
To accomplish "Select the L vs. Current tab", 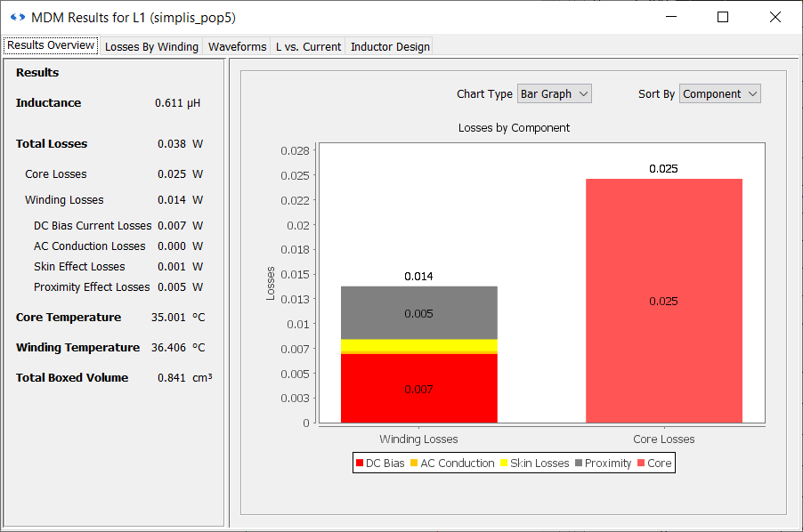I will (x=308, y=46).
